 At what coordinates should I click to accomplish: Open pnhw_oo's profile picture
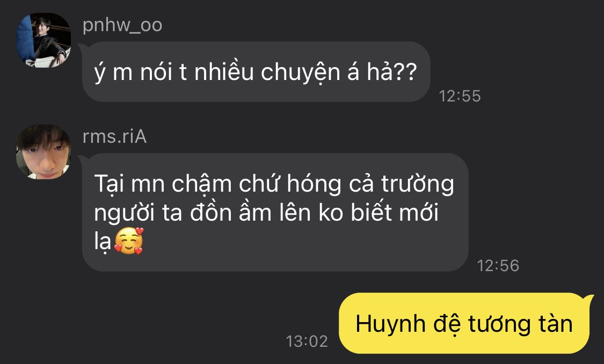tap(43, 40)
